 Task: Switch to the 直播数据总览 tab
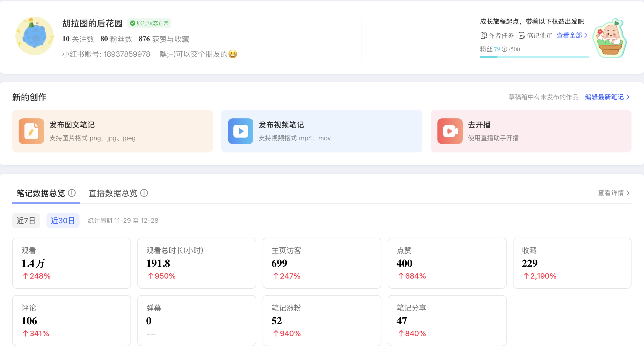[113, 193]
